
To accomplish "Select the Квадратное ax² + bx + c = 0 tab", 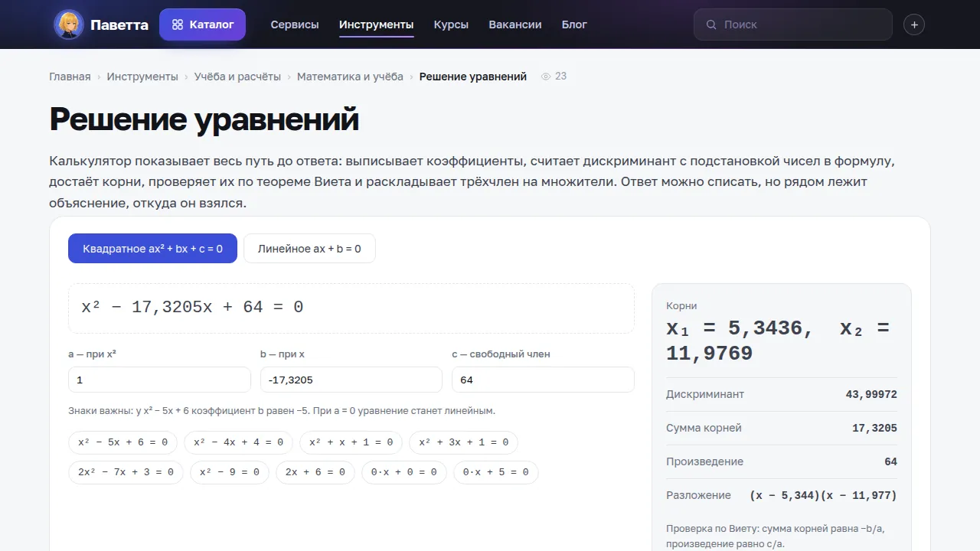I will tap(152, 249).
